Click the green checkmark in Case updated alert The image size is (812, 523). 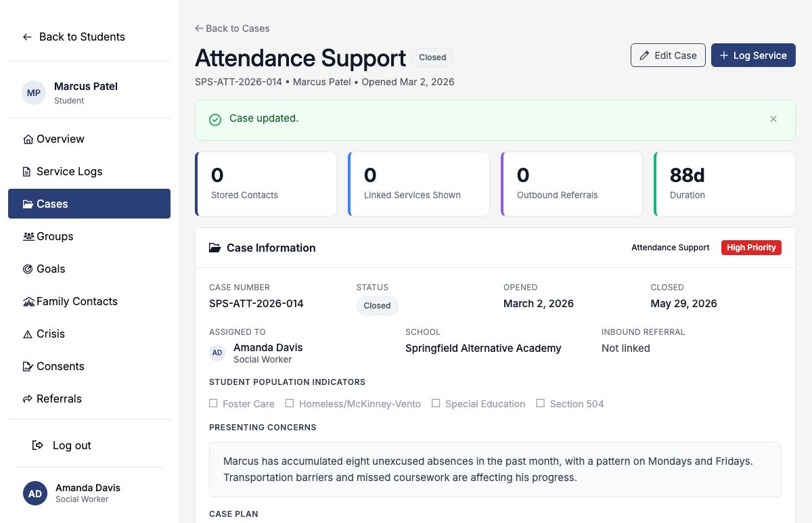click(215, 120)
